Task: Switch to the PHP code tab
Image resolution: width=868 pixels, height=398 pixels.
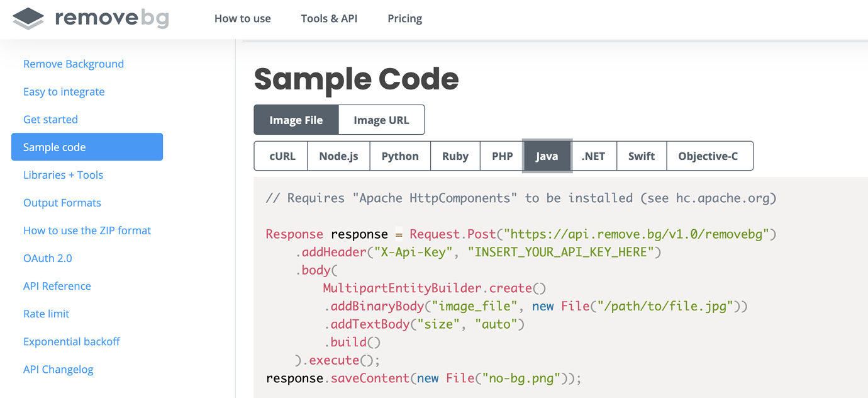Action: tap(502, 156)
